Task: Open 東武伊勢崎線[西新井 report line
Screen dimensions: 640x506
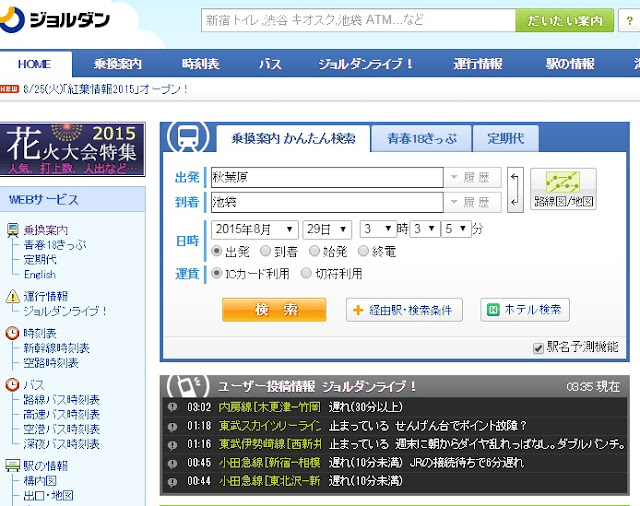Action: click(x=270, y=444)
